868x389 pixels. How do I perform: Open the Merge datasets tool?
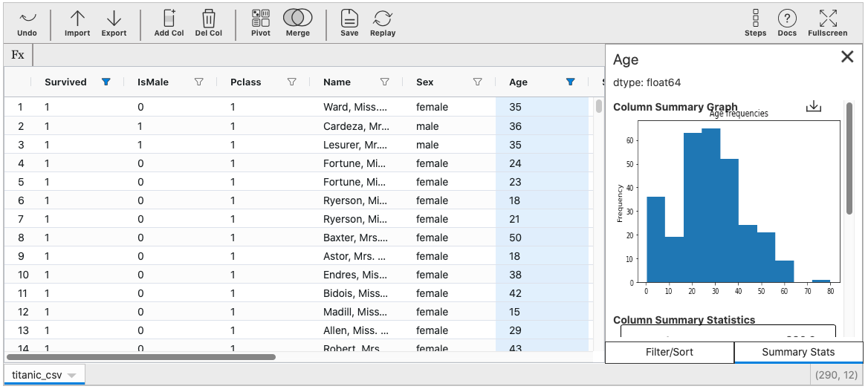(297, 24)
